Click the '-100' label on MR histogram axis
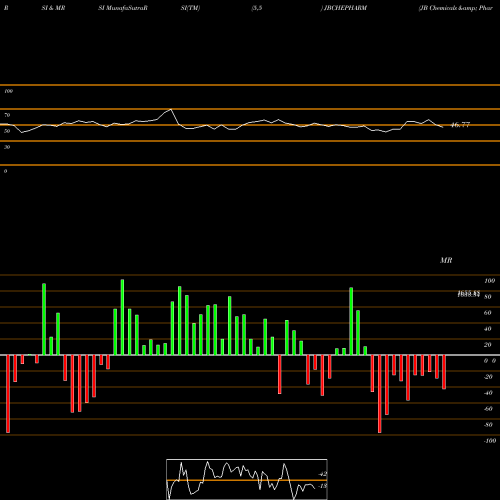Viewport: 500px width, 500px height. [x=490, y=441]
